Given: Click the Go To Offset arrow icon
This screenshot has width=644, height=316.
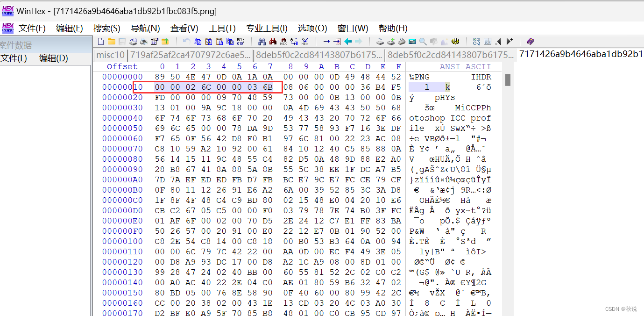Looking at the screenshot, I should click(x=326, y=41).
